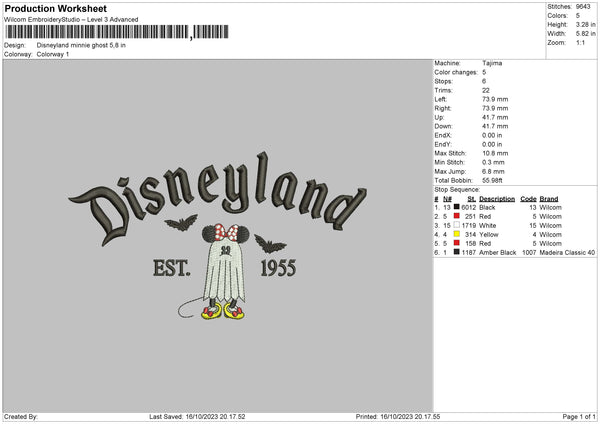
Task: Click the 'EndY:' label
Action: [x=443, y=144]
